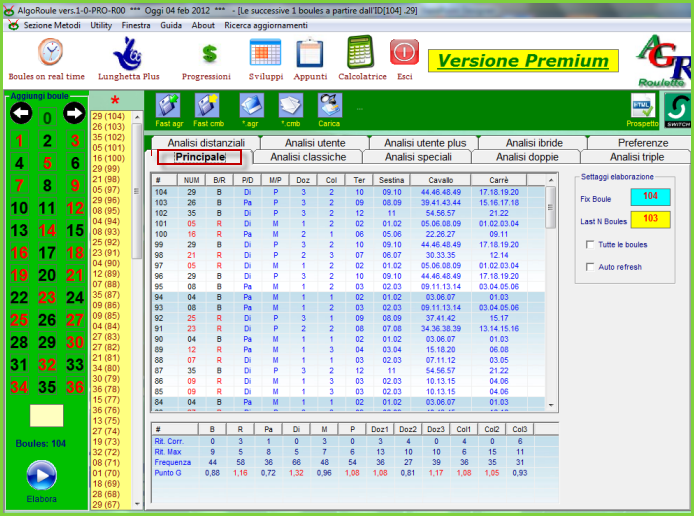Open the Finestra menu
This screenshot has height=516, width=694.
(x=136, y=25)
